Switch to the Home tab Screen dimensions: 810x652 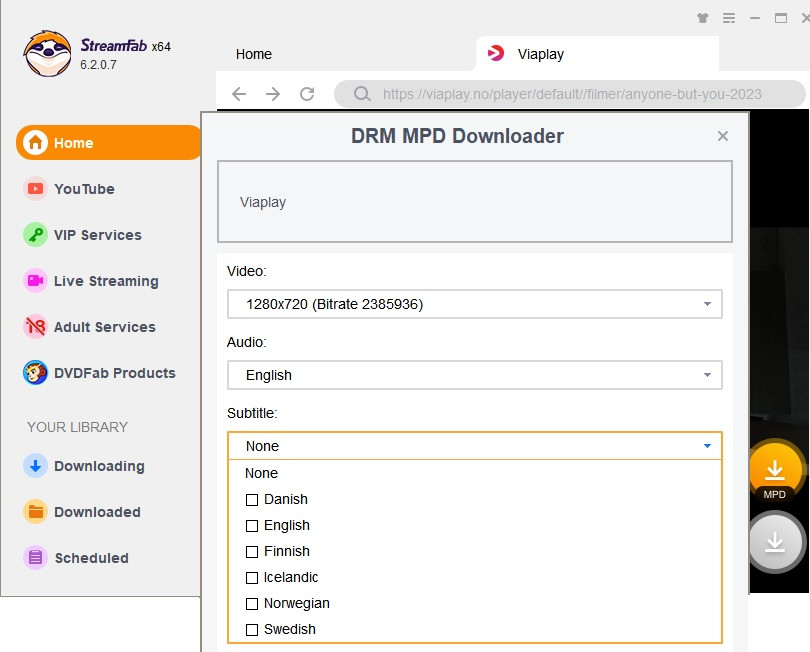(254, 54)
